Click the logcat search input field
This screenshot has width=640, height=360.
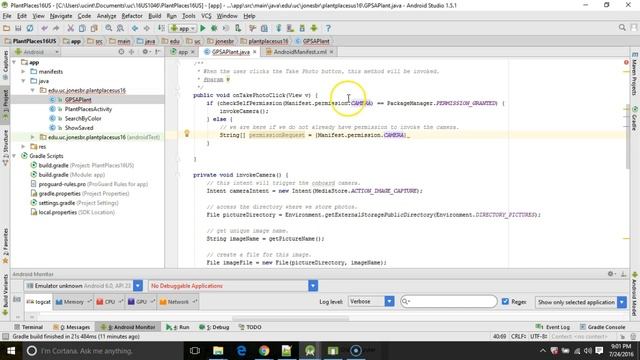(449, 301)
